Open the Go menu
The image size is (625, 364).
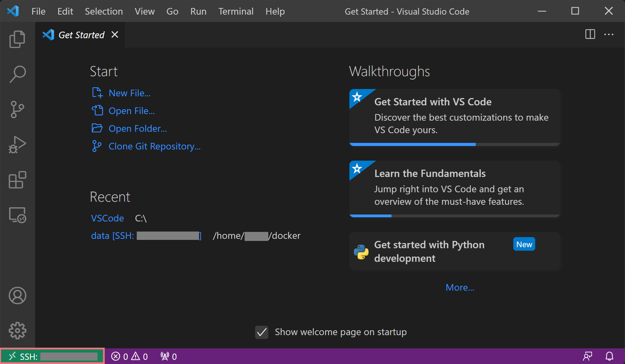click(172, 11)
